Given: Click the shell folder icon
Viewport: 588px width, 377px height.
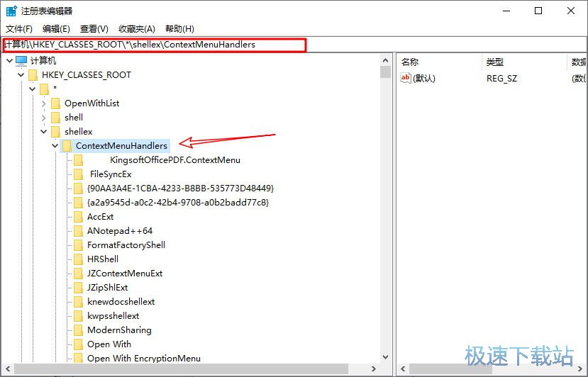Looking at the screenshot, I should click(55, 118).
